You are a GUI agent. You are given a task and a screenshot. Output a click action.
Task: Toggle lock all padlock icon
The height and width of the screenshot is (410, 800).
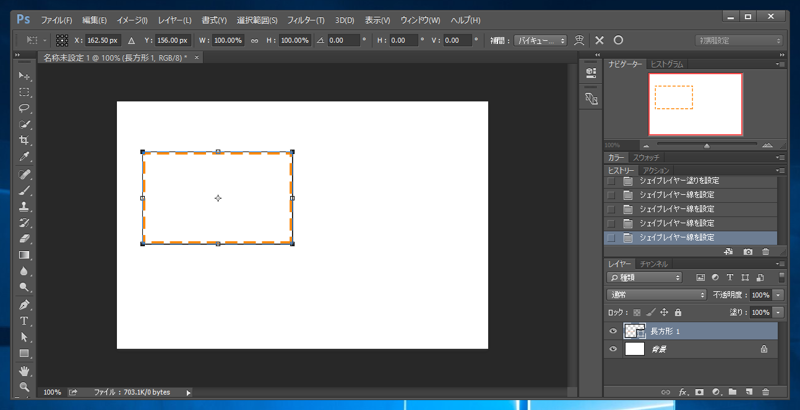678,312
